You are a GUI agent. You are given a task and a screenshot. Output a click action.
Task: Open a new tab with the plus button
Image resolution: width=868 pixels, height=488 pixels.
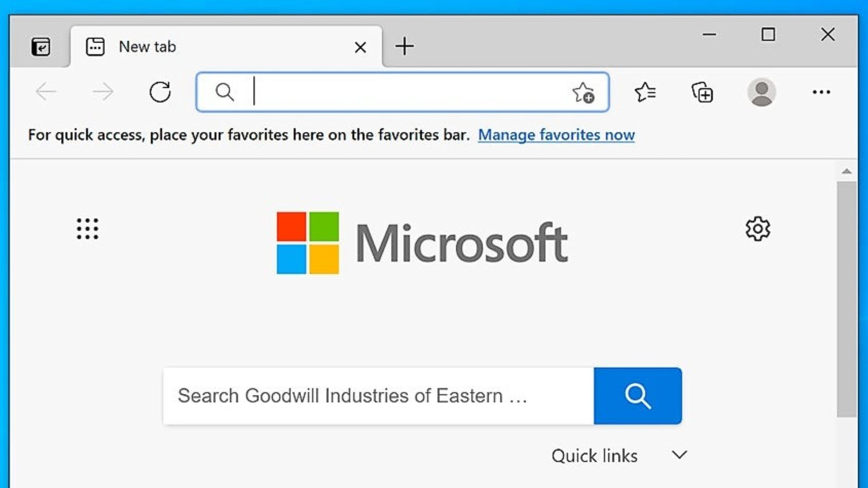[404, 46]
